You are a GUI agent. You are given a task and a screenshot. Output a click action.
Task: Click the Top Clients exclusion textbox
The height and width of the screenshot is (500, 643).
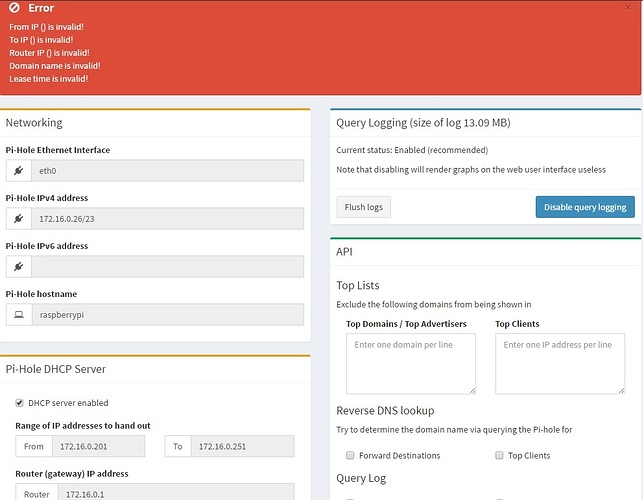tap(559, 364)
